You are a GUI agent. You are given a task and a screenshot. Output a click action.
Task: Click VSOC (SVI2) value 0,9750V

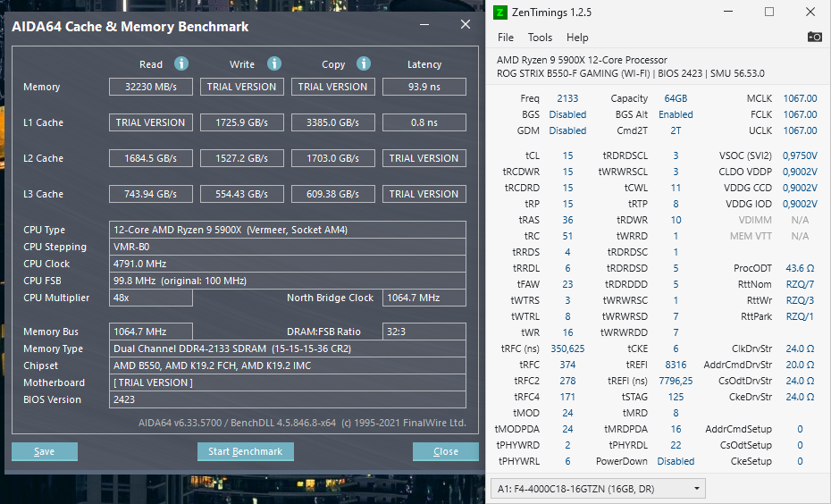800,155
